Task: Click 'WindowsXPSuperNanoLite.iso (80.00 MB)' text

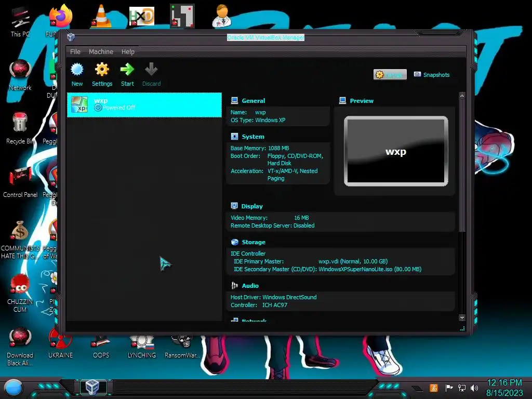Action: [370, 269]
